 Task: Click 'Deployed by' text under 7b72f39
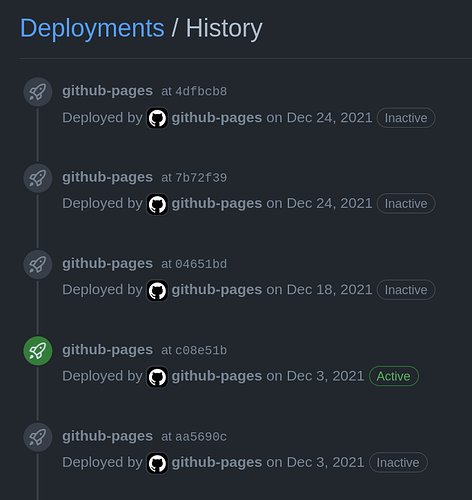pyautogui.click(x=102, y=204)
